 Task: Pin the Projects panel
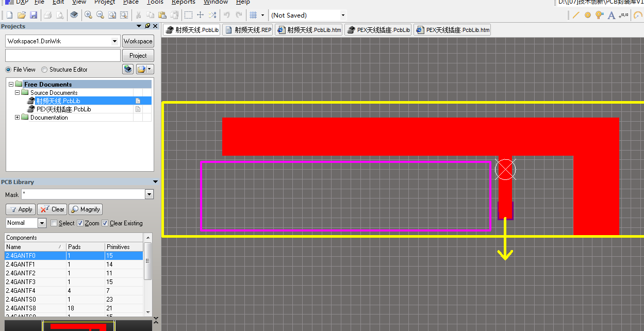[147, 26]
